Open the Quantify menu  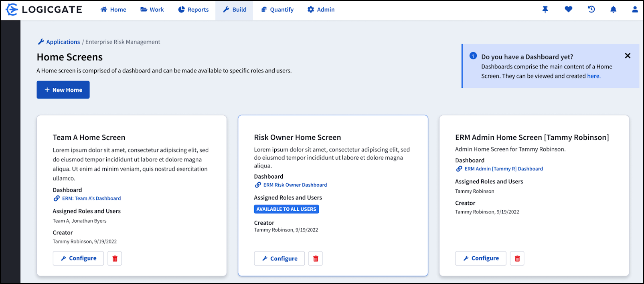277,10
